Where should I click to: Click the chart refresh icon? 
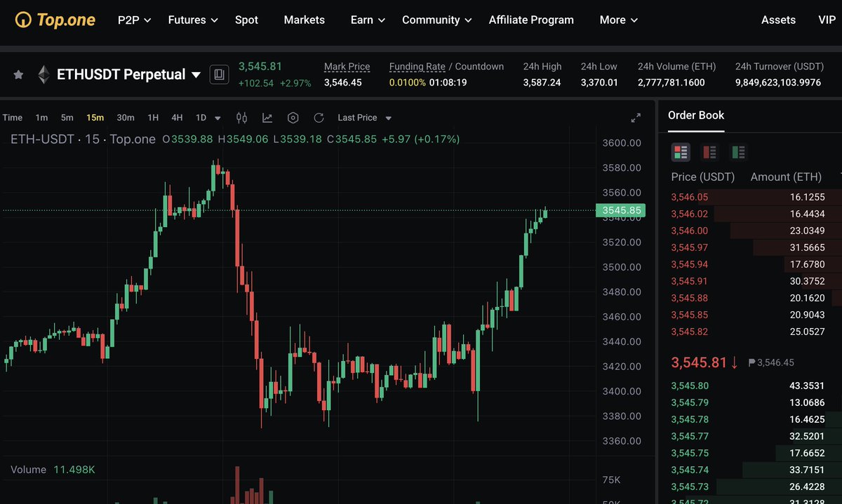point(319,118)
